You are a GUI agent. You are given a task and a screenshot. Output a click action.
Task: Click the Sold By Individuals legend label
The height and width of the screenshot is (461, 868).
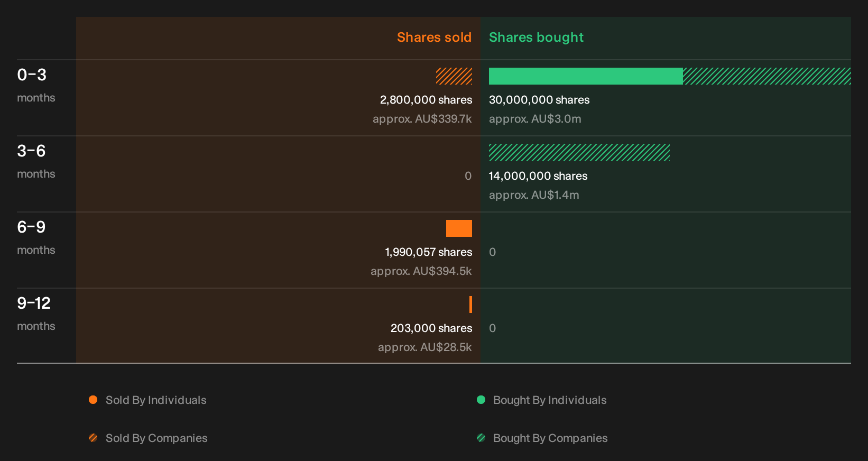tap(156, 400)
